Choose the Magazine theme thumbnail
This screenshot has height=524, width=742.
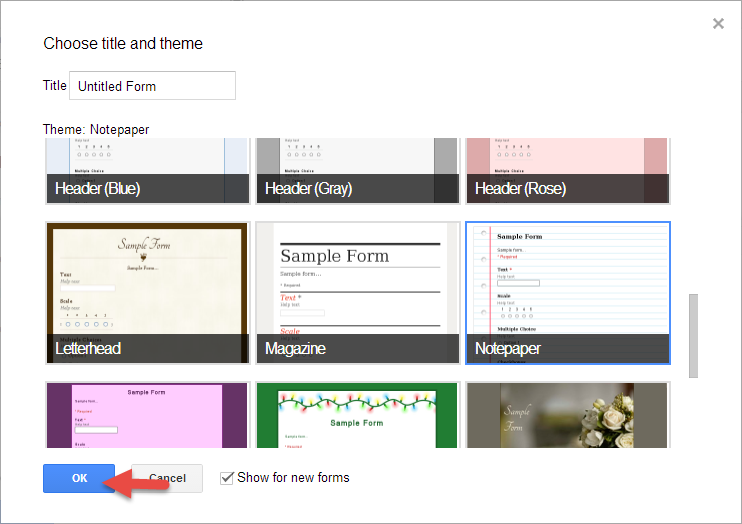[x=357, y=280]
